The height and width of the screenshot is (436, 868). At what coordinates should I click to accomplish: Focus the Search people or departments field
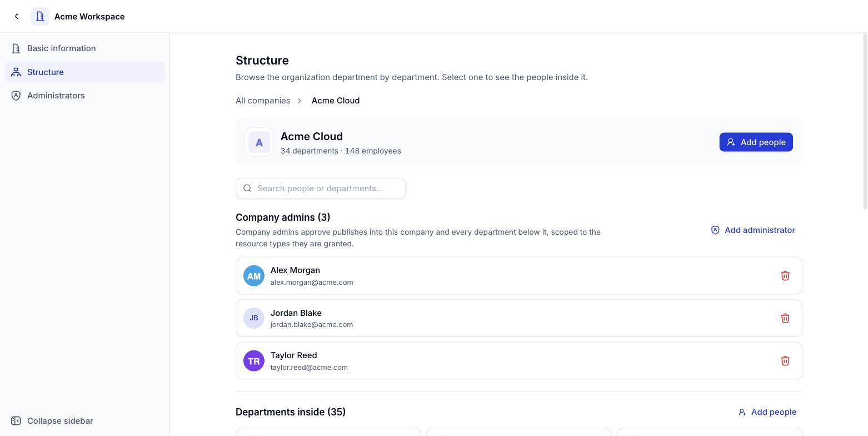coord(321,189)
